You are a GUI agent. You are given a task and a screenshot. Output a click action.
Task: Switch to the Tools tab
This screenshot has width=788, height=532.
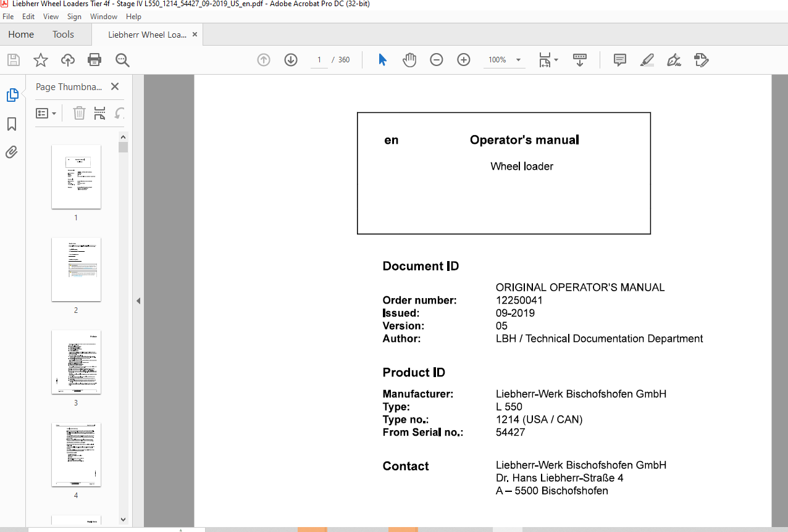pos(63,35)
